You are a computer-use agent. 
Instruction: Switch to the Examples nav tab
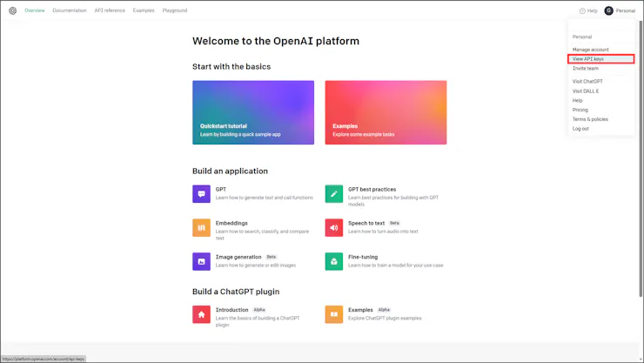pyautogui.click(x=144, y=10)
